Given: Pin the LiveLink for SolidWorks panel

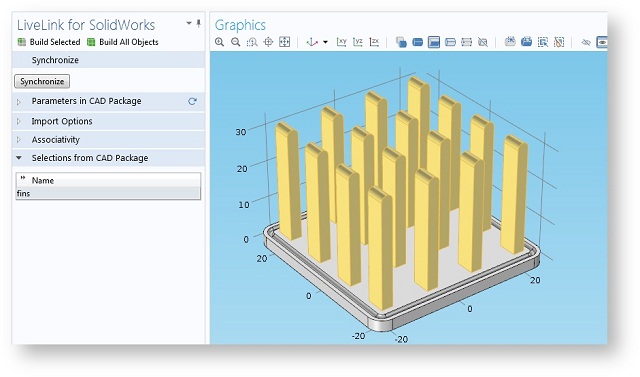Looking at the screenshot, I should pyautogui.click(x=198, y=23).
